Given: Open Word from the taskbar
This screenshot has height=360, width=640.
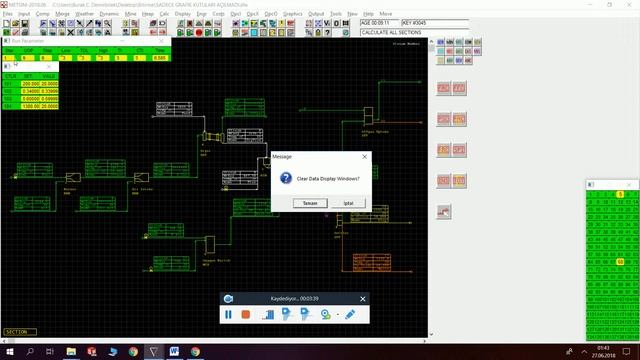Looking at the screenshot, I should click(174, 351).
